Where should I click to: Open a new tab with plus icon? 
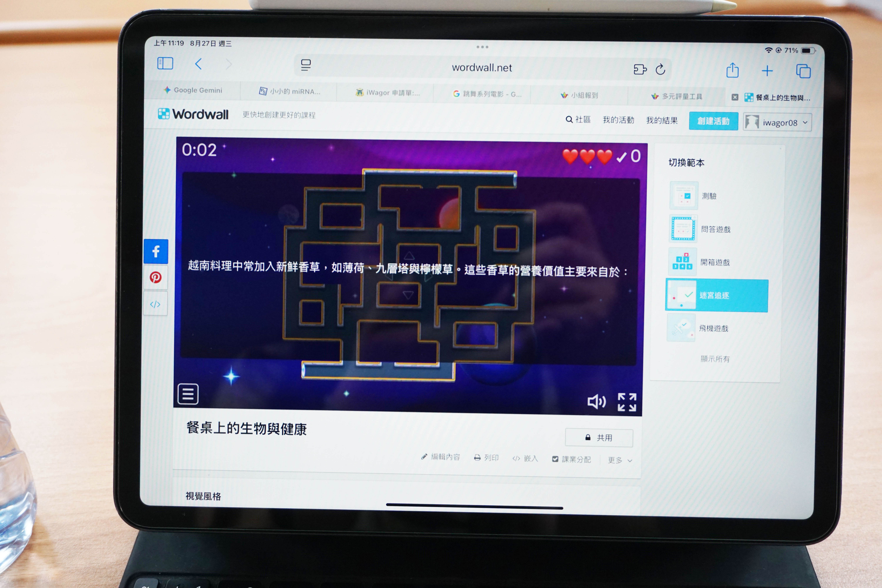(x=767, y=71)
